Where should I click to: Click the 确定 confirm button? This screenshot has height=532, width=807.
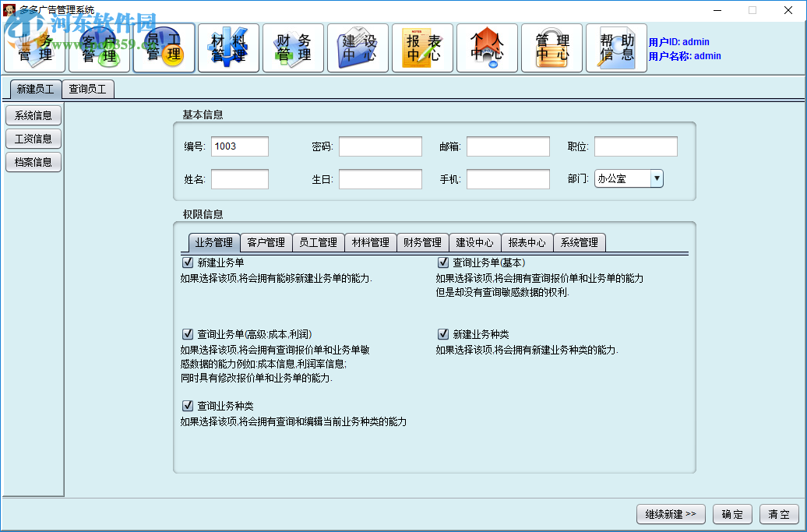tap(732, 514)
